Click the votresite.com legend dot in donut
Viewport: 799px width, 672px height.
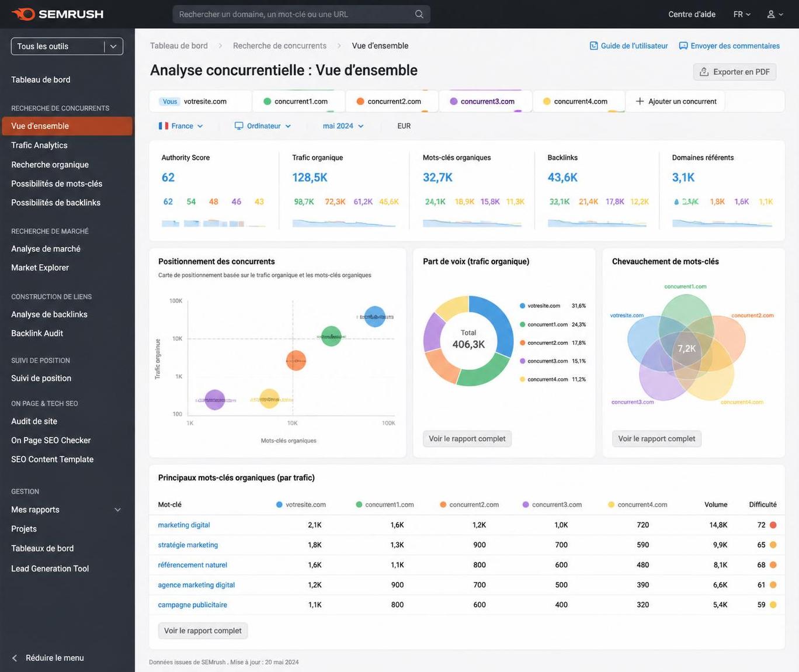pyautogui.click(x=522, y=306)
